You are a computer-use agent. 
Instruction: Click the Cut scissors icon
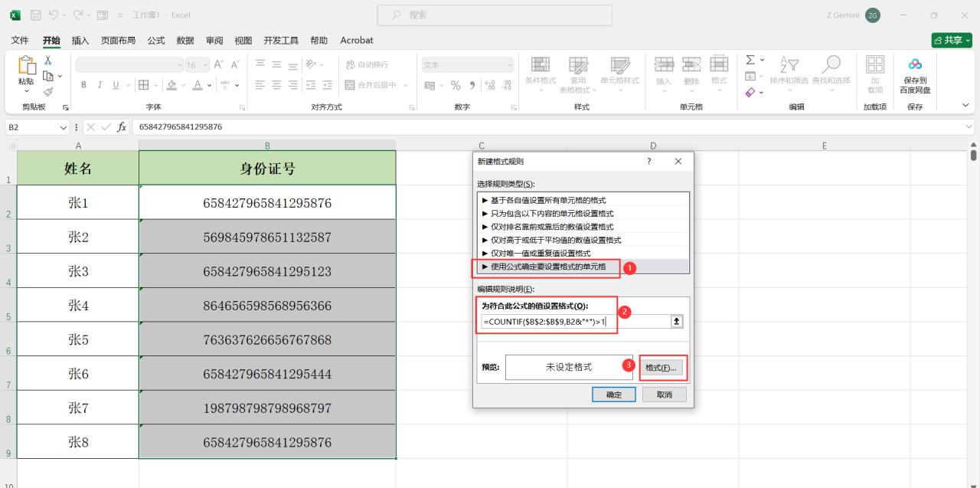(47, 61)
